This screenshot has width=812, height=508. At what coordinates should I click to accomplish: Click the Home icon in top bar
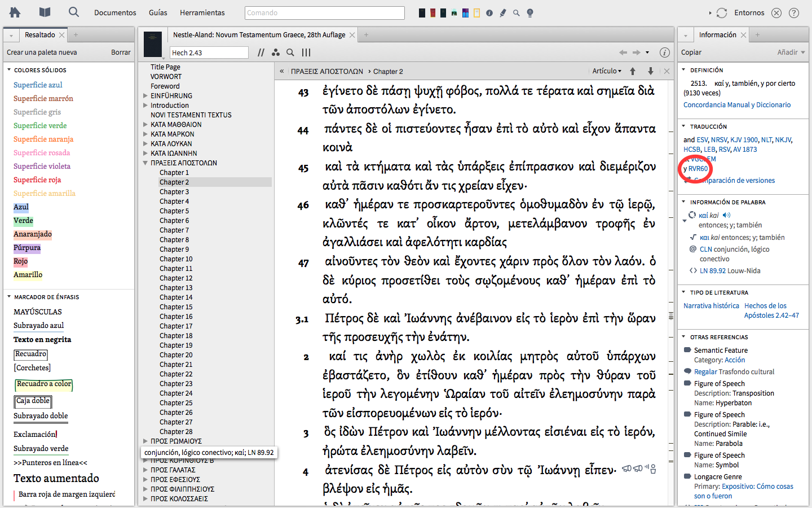[x=15, y=12]
